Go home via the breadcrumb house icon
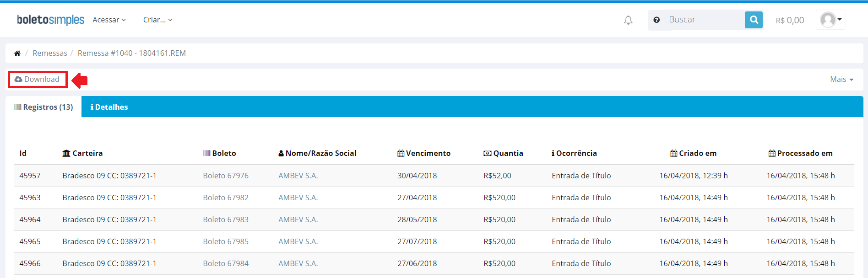The height and width of the screenshot is (278, 868). 17,53
